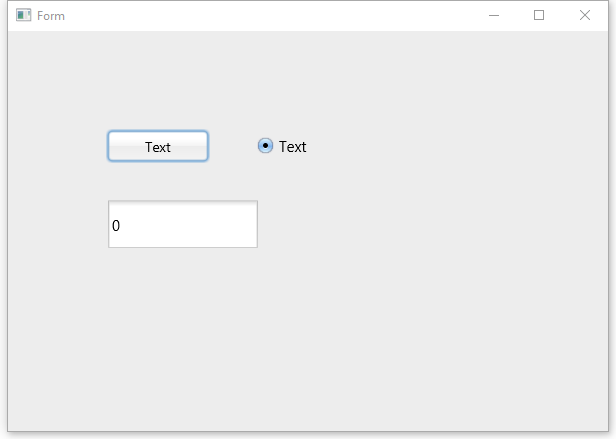Select the Text radio button
This screenshot has height=439, width=616.
tap(282, 146)
